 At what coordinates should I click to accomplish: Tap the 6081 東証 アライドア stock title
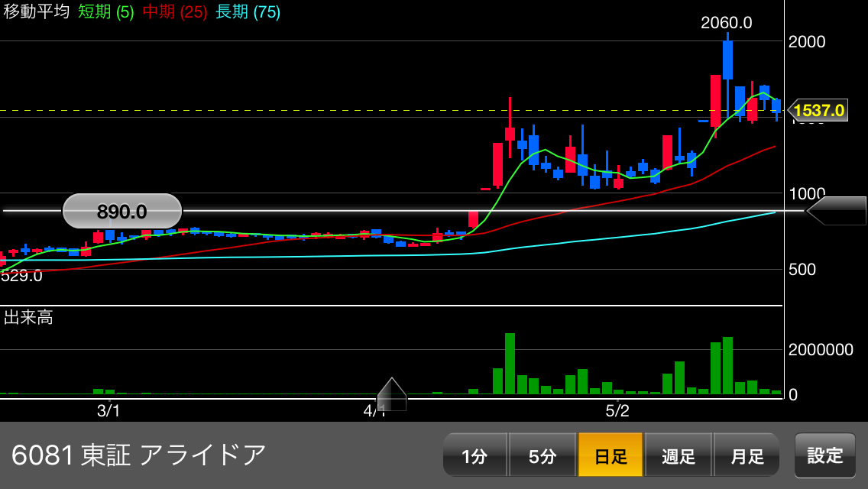pyautogui.click(x=139, y=455)
